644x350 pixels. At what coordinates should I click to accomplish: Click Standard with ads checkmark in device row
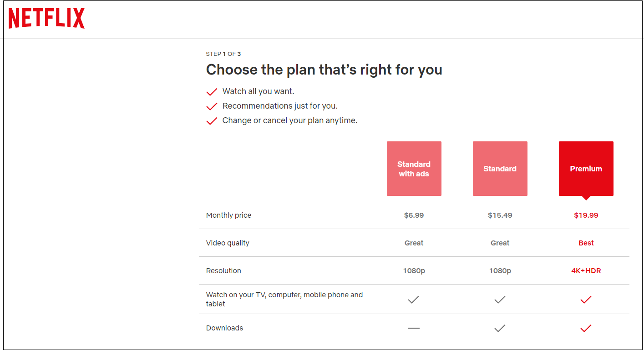coord(414,300)
